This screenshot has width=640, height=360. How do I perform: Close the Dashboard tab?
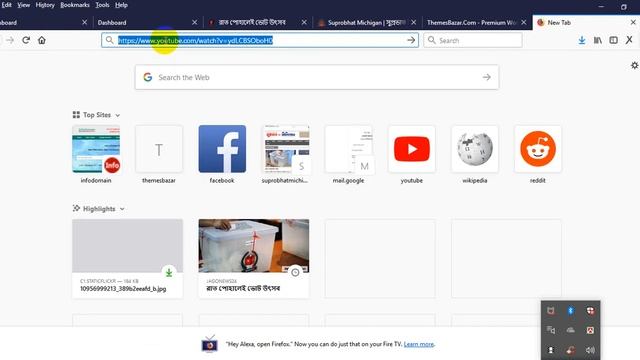pyautogui.click(x=194, y=22)
